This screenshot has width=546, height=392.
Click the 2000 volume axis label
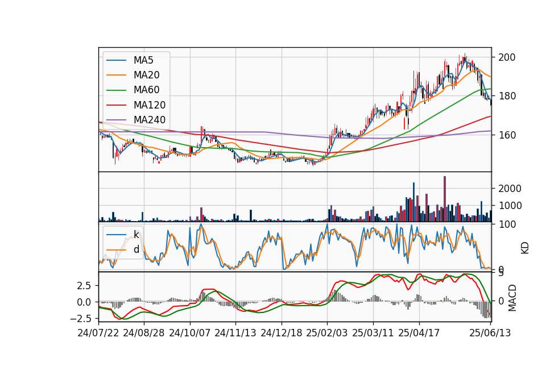[x=510, y=189]
